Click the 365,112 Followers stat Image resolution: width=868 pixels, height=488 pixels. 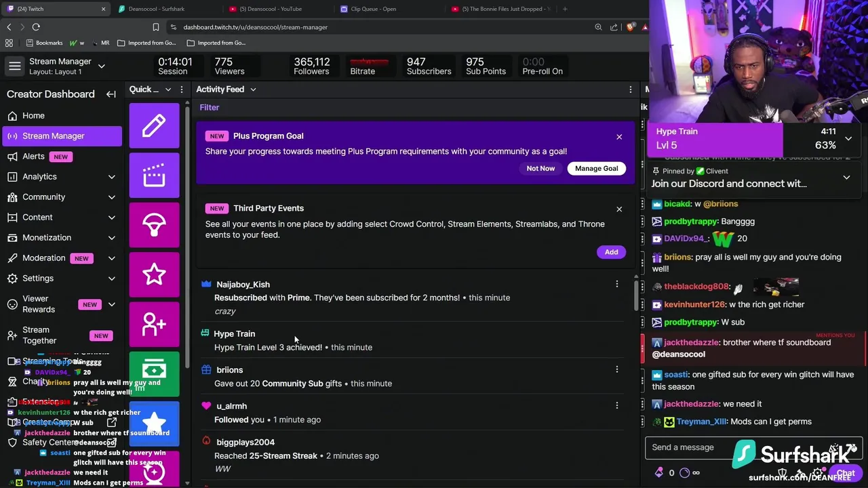click(311, 66)
